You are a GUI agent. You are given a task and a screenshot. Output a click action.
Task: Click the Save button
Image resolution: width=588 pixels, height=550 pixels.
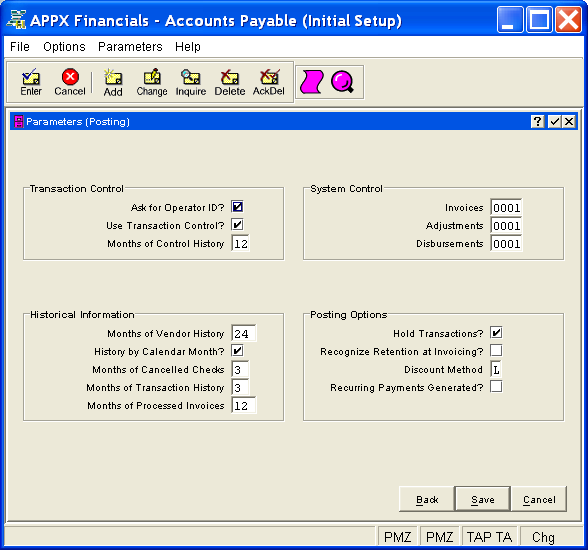pyautogui.click(x=483, y=499)
